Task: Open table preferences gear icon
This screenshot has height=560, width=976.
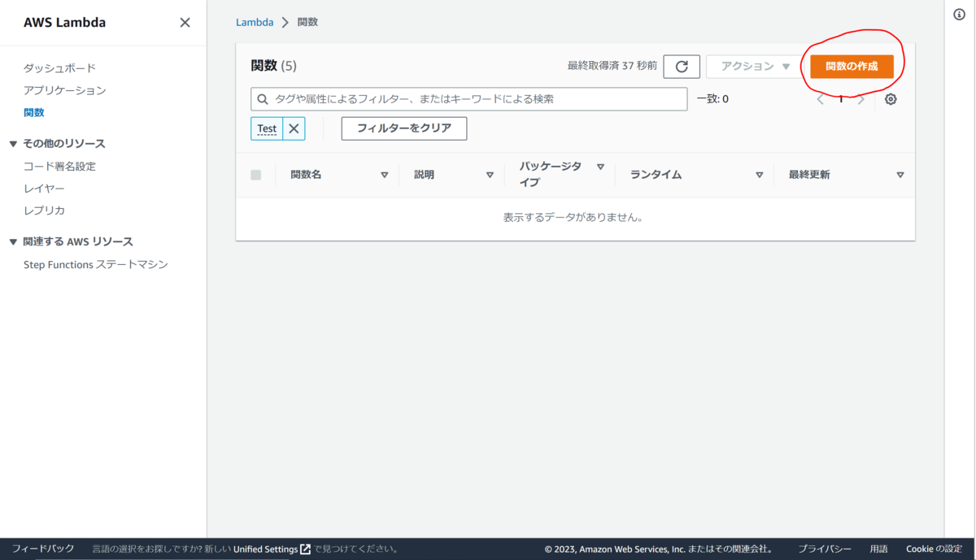Action: point(891,99)
